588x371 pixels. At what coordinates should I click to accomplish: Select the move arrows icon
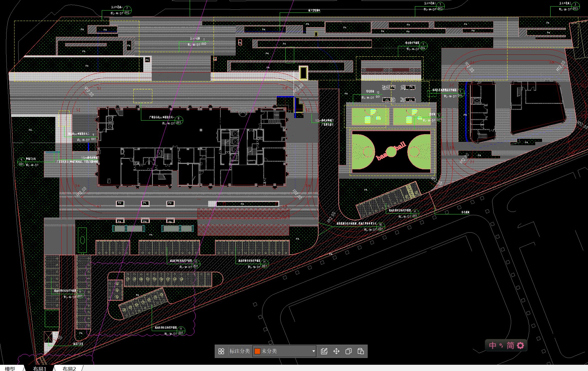[x=336, y=351]
